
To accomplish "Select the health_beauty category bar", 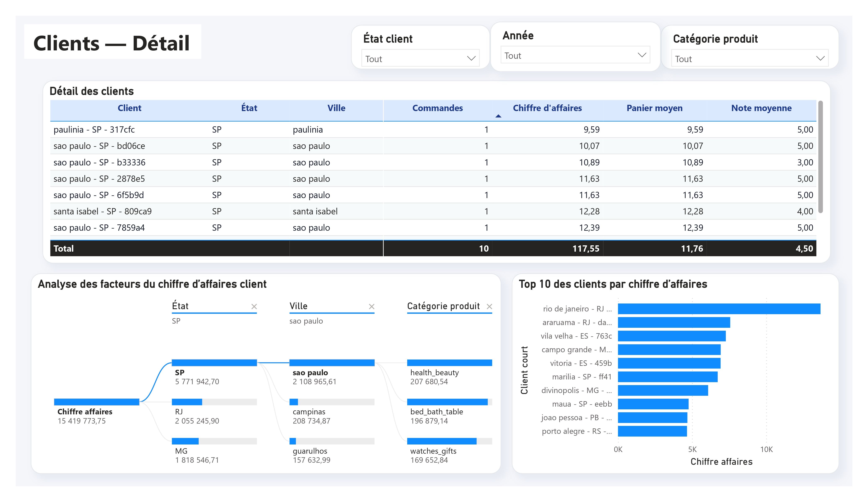I will coord(449,363).
